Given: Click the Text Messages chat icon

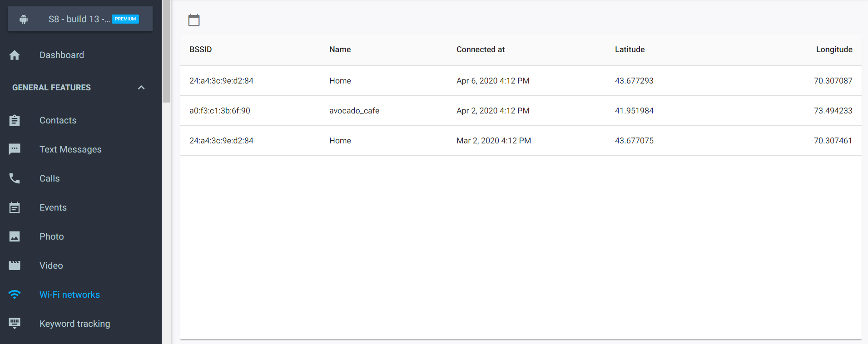Looking at the screenshot, I should pyautogui.click(x=15, y=149).
